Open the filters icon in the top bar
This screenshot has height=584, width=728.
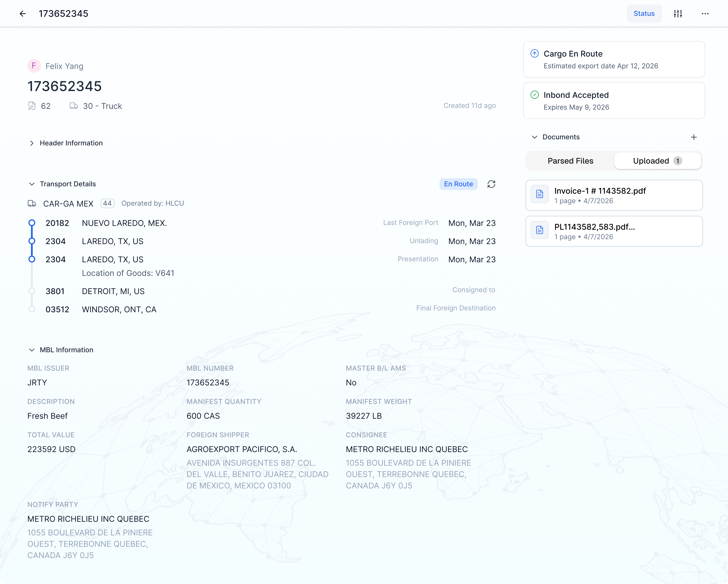pos(678,13)
